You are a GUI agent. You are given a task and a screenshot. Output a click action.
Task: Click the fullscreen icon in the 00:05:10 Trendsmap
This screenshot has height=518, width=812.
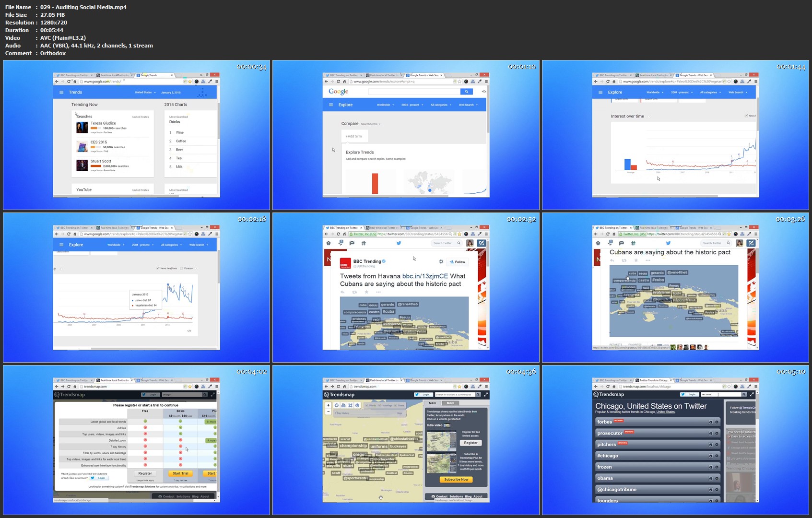pyautogui.click(x=752, y=394)
